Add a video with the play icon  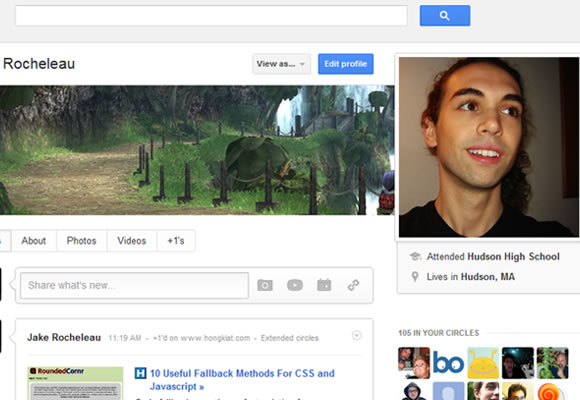coord(295,285)
